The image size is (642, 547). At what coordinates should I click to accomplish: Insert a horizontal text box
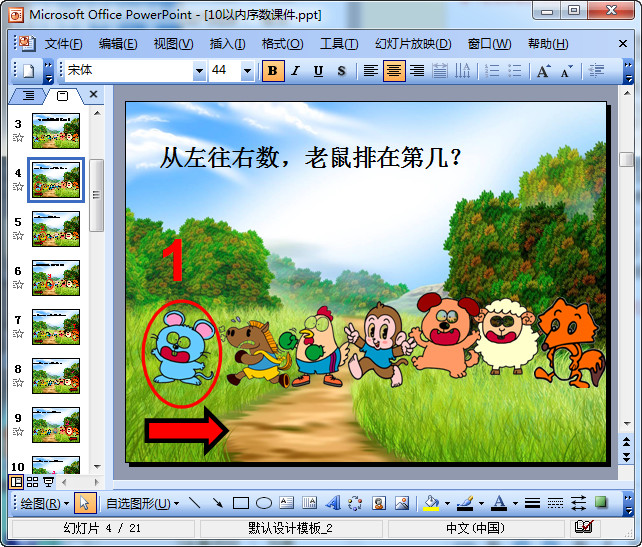tap(287, 503)
